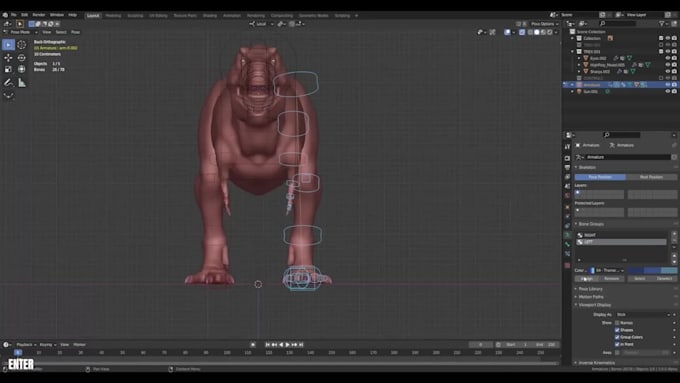Uncheck the In Front checkbox
680x383 pixels.
tap(617, 344)
